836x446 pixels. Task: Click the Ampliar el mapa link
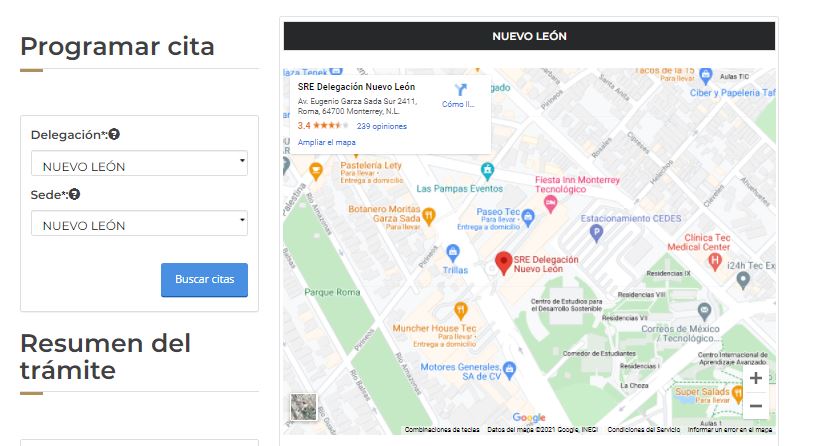326,142
